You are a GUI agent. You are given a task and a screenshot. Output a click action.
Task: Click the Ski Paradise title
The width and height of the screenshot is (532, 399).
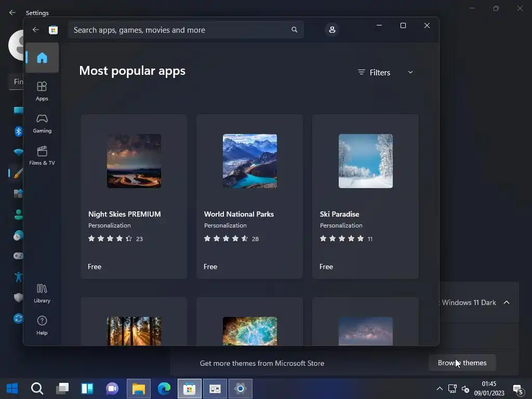click(339, 214)
